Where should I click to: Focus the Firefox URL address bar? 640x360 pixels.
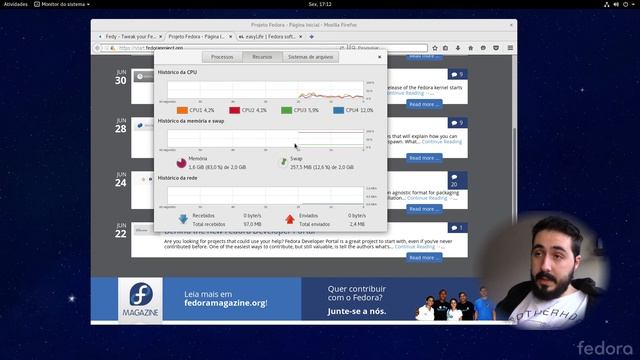[x=224, y=48]
